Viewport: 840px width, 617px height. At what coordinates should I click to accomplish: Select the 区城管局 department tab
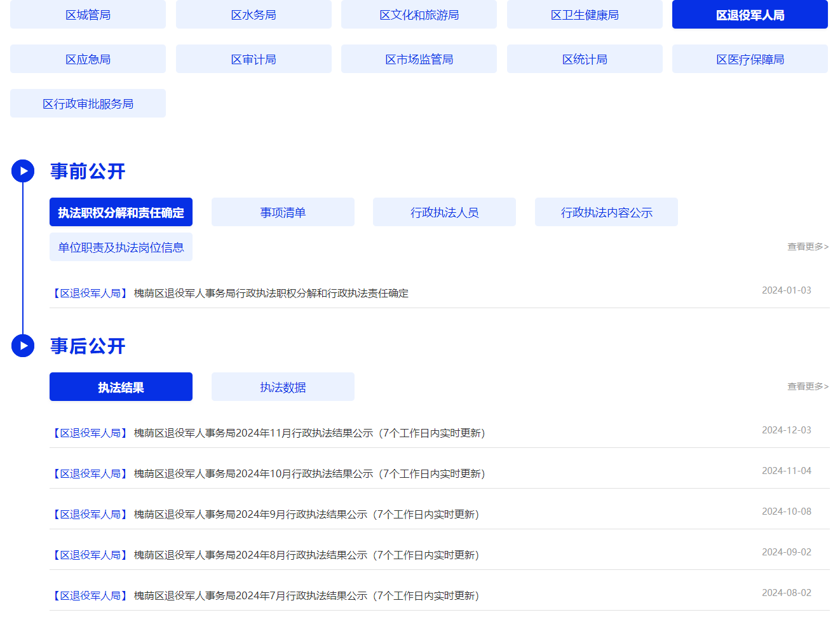[x=88, y=15]
